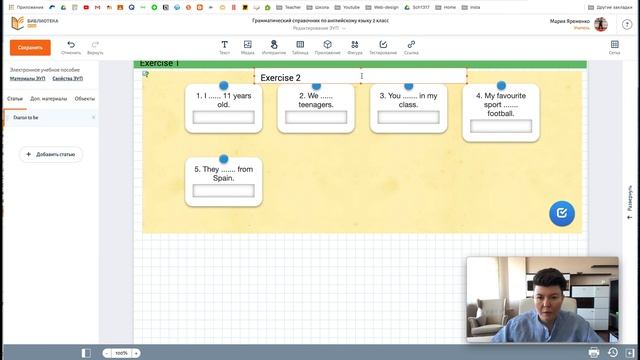The width and height of the screenshot is (640, 360).
Task: Click the '2. We ...... teenagers.' text
Action: coord(316,100)
